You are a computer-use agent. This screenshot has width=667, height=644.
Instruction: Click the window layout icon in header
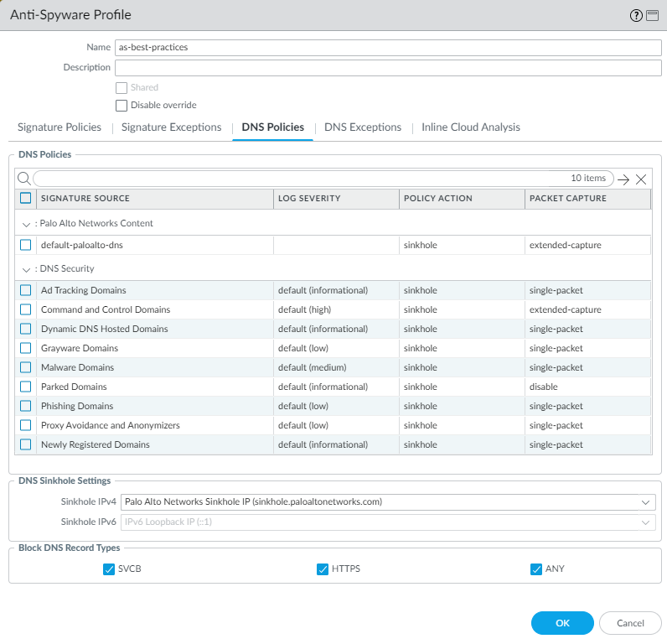tap(650, 15)
